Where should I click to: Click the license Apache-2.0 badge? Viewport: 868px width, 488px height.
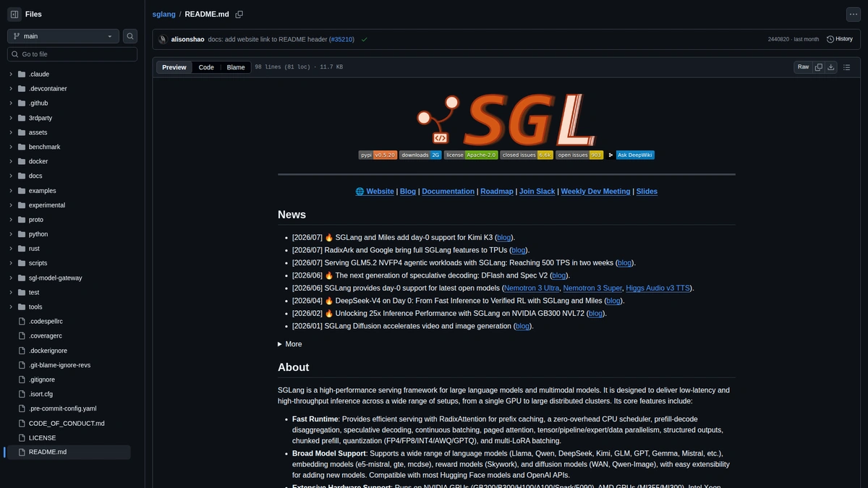(471, 155)
